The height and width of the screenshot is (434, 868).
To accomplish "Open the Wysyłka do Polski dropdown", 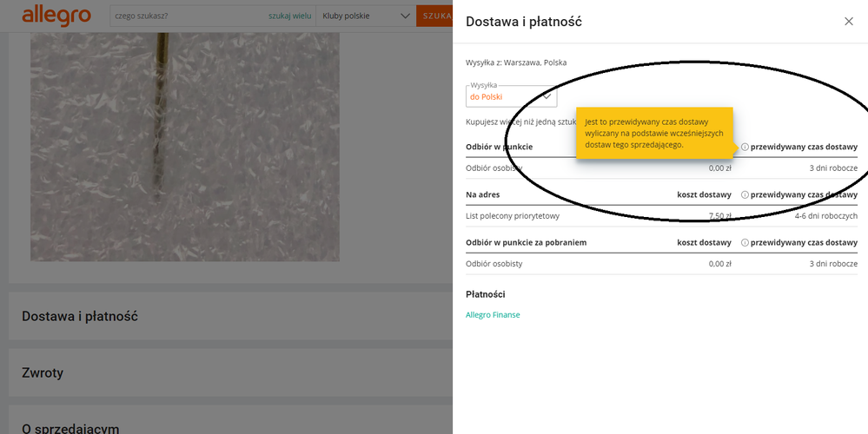I will [512, 96].
